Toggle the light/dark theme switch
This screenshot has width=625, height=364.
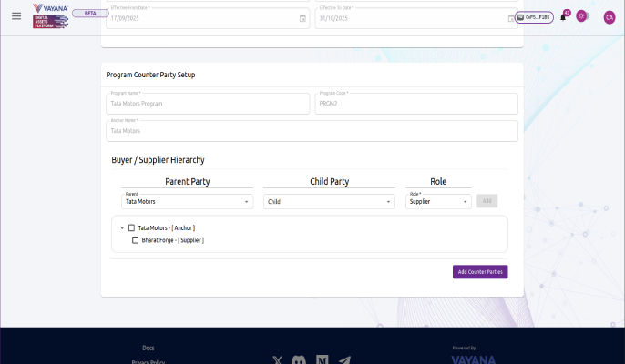pyautogui.click(x=584, y=17)
